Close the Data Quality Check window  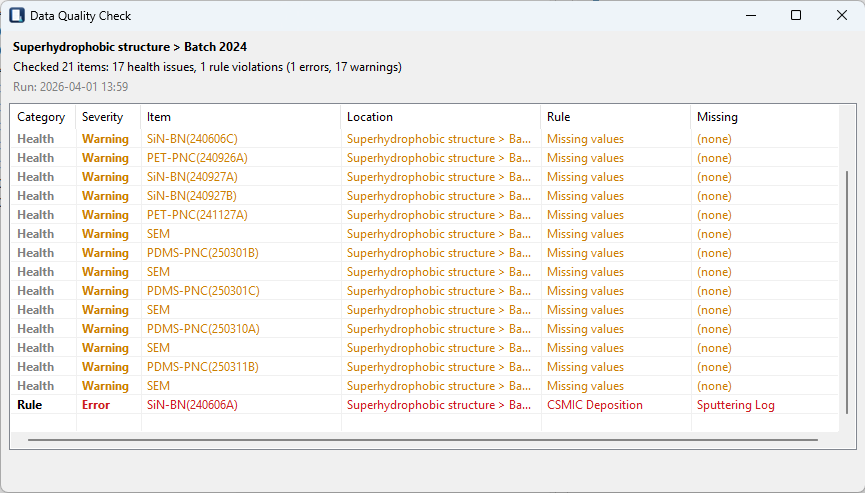coord(841,16)
